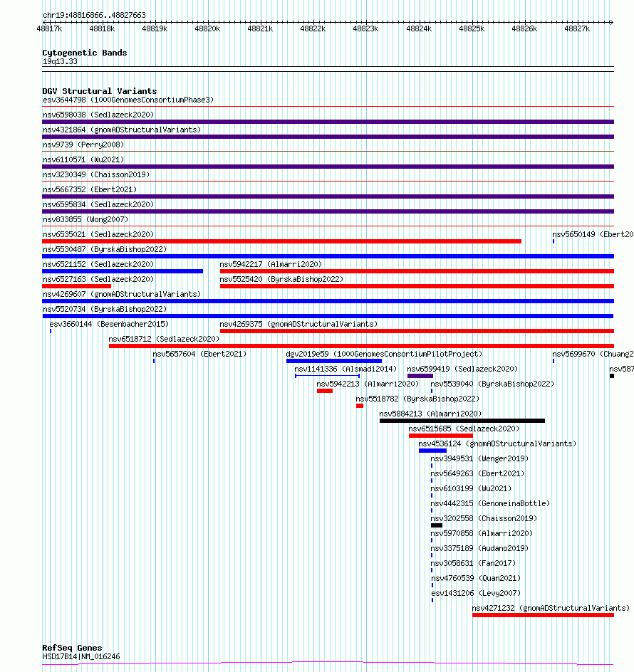This screenshot has height=672, width=634.
Task: Click nsv4269607 (gnomADStructuralVariants) label
Action: click(x=122, y=295)
